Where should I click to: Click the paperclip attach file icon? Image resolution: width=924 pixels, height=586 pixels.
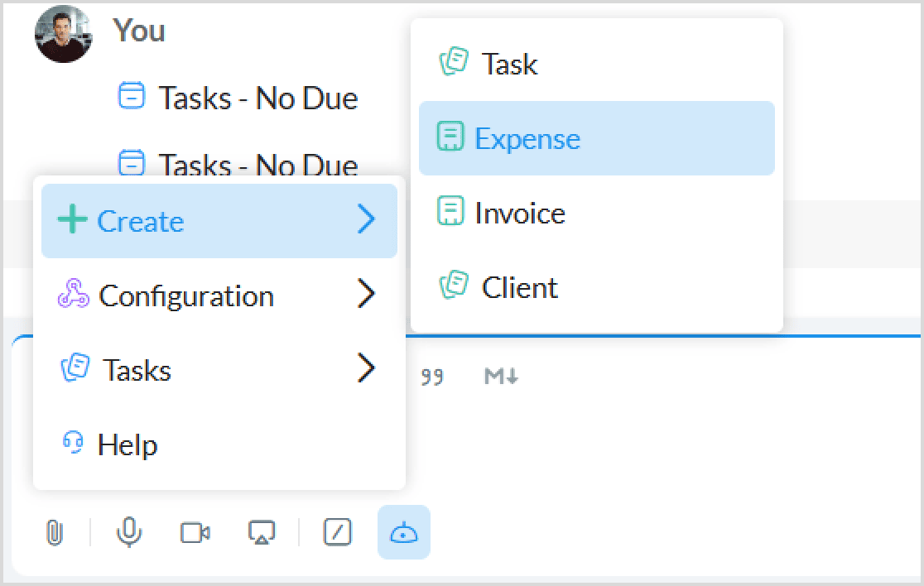[x=54, y=533]
